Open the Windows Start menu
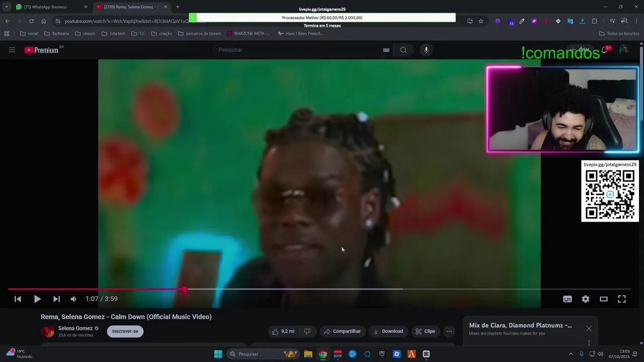 pyautogui.click(x=218, y=354)
